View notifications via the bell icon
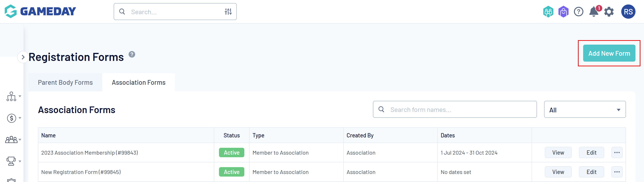Image resolution: width=644 pixels, height=182 pixels. coord(594,12)
